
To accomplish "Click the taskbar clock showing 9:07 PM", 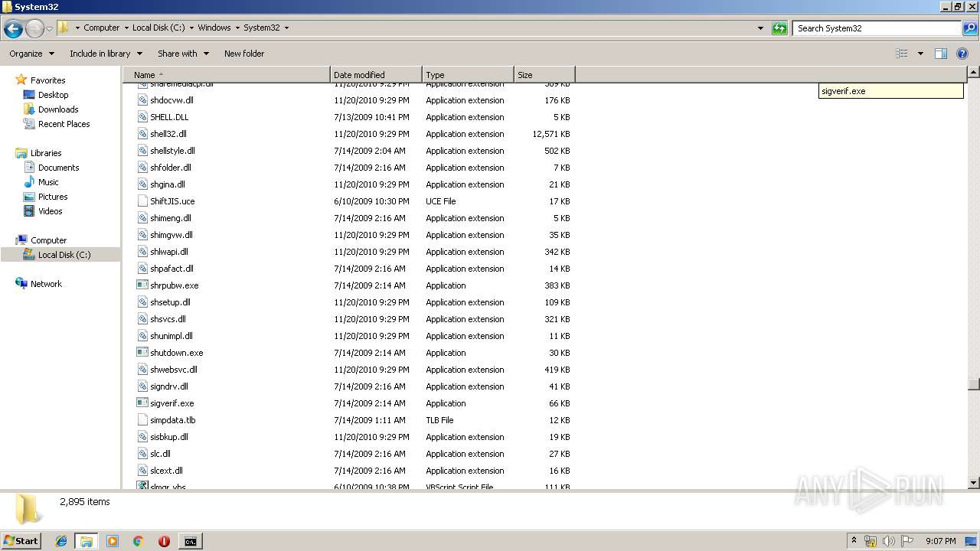I will coord(941,541).
